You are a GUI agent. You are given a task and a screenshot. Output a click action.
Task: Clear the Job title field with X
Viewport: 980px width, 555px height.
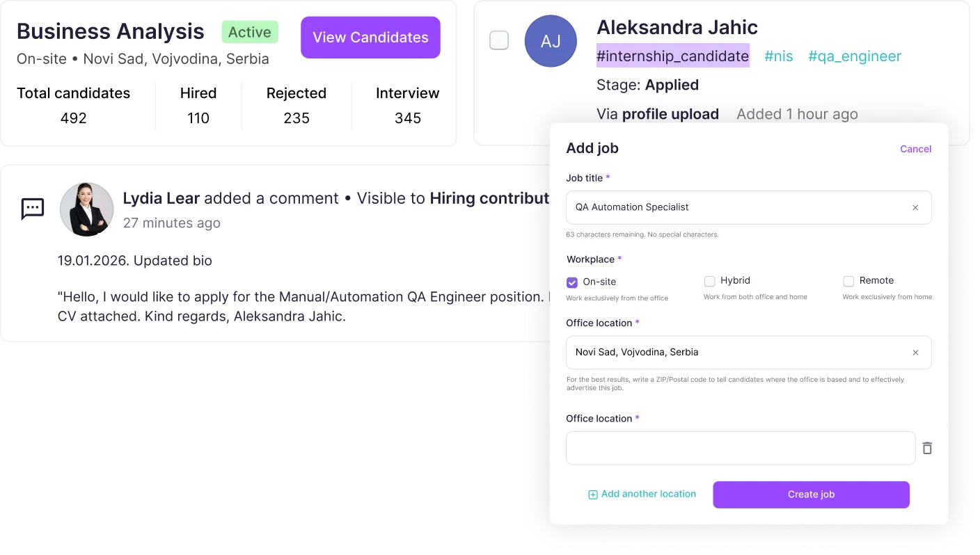pos(915,207)
